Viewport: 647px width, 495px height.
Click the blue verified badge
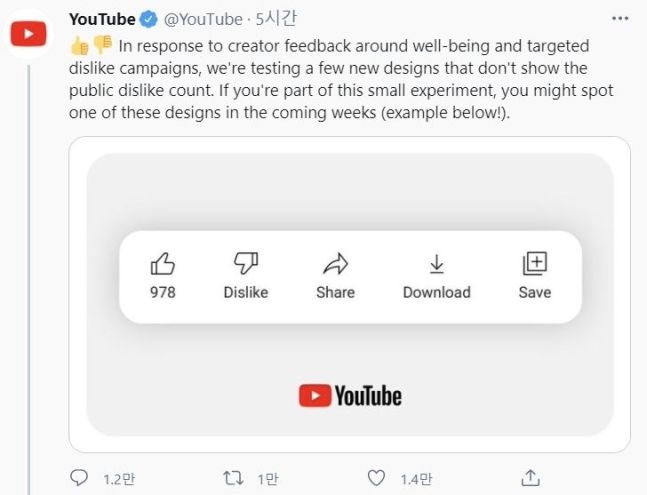pos(150,19)
